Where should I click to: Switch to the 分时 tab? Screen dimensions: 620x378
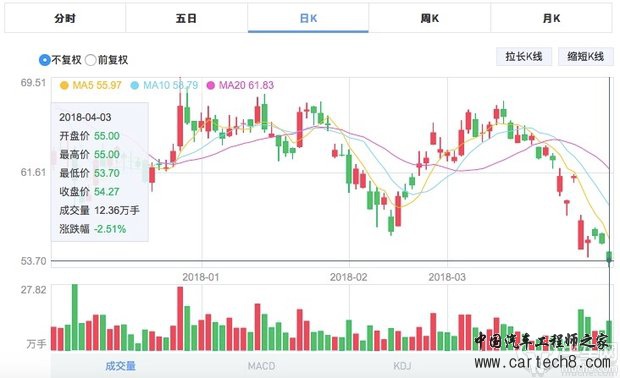[x=65, y=18]
